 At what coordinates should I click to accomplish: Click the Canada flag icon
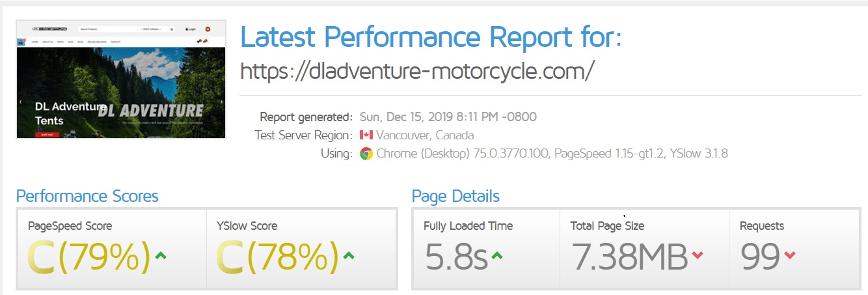click(366, 135)
